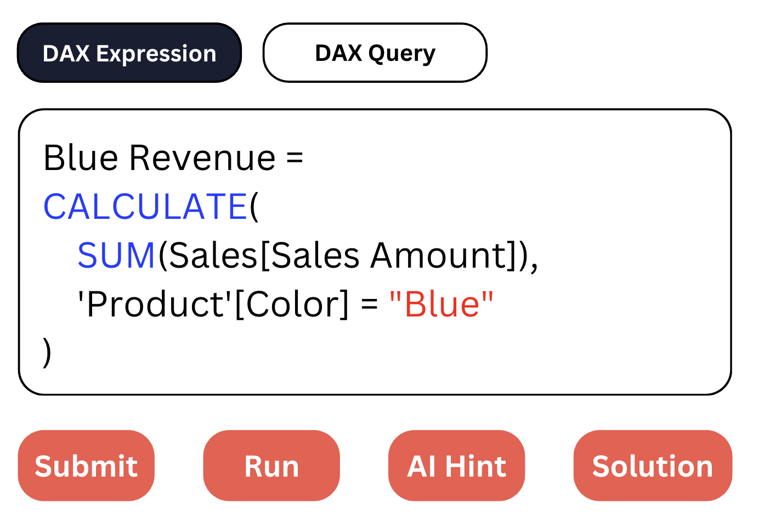The width and height of the screenshot is (759, 532).
Task: Switch to the DAX Expression tab
Action: point(129,53)
